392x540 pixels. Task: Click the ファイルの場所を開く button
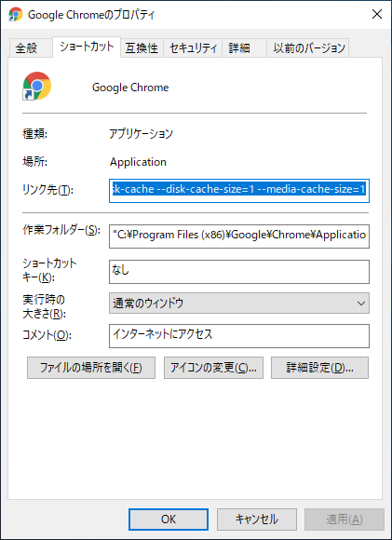(91, 368)
